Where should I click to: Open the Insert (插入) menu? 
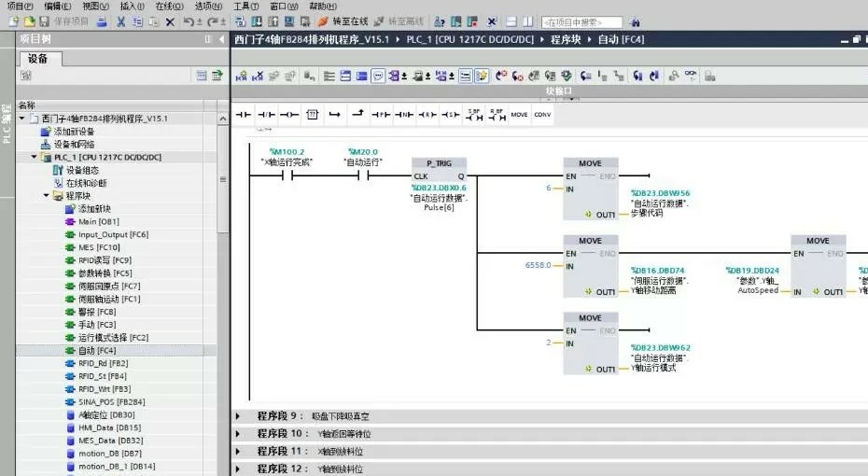133,7
